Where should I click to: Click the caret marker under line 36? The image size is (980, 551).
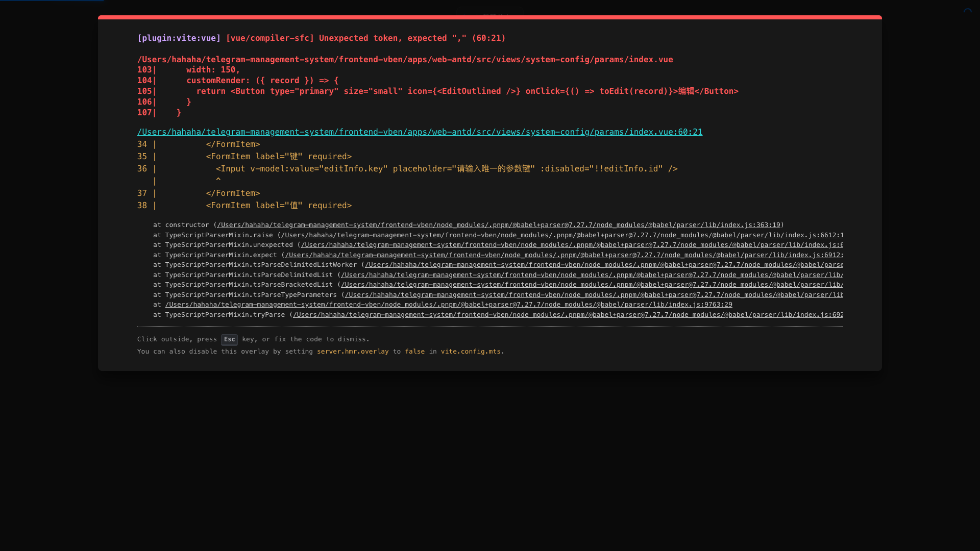coord(218,181)
